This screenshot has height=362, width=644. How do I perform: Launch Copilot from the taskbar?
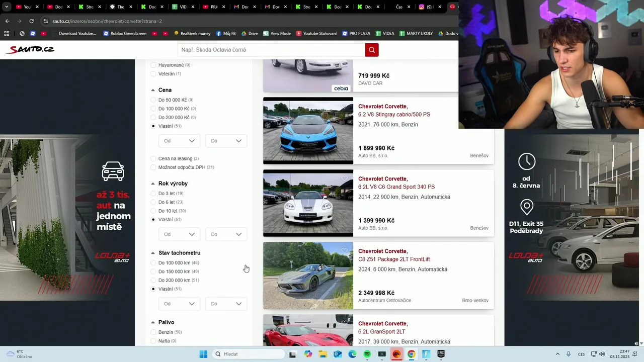pyautogui.click(x=308, y=354)
